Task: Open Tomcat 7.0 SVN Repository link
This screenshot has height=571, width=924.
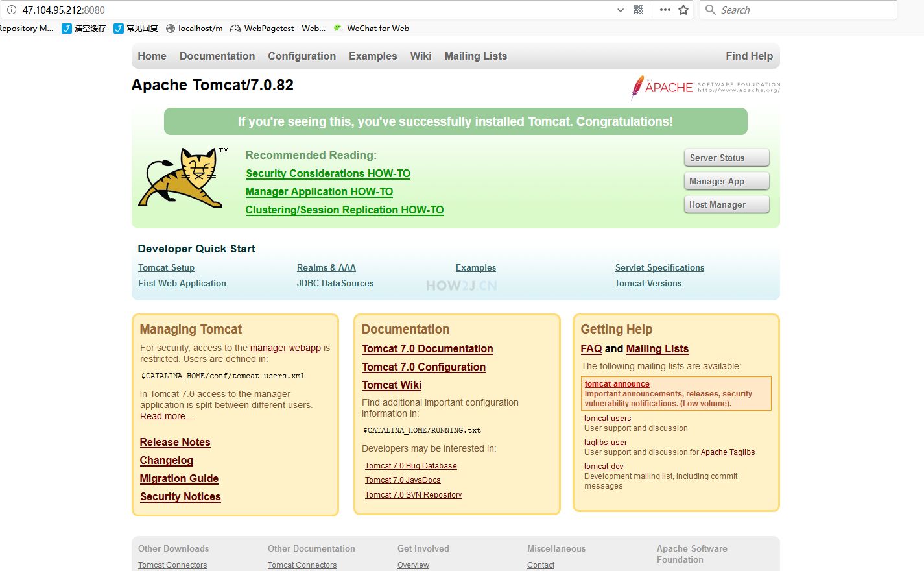Action: [x=413, y=495]
